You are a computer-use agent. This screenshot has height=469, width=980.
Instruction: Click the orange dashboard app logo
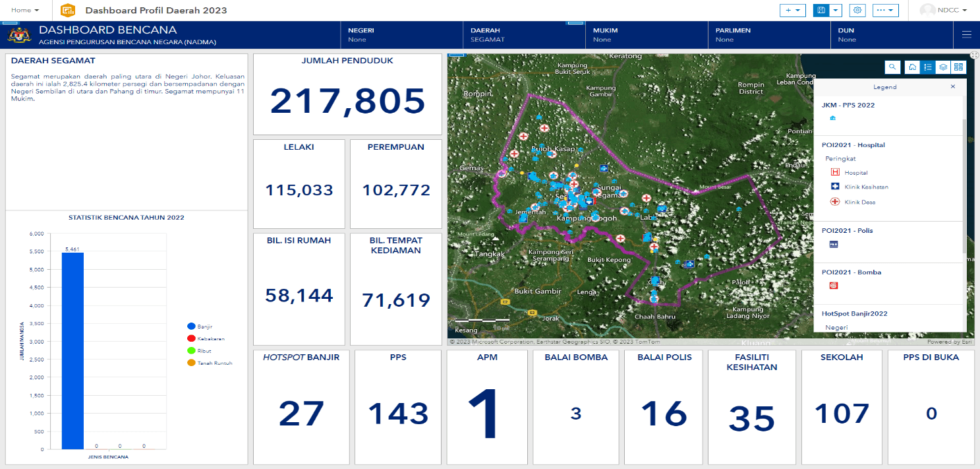click(x=67, y=11)
